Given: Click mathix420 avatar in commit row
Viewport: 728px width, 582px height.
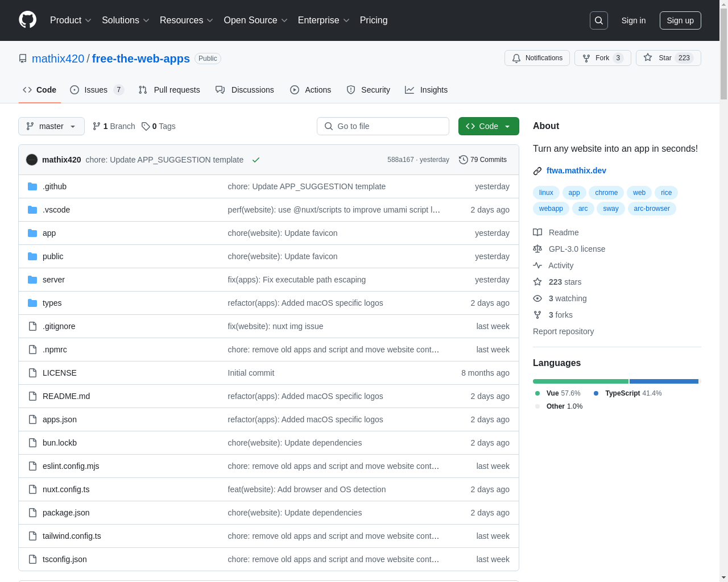Looking at the screenshot, I should 32,160.
